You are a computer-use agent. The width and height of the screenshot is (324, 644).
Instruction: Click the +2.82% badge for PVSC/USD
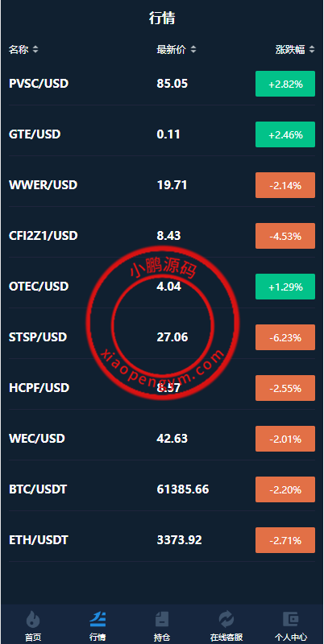point(285,84)
